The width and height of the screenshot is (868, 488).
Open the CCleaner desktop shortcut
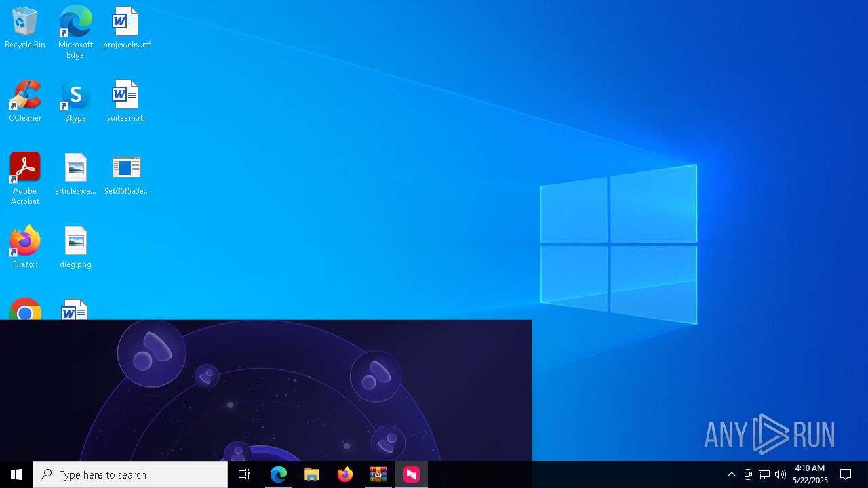pyautogui.click(x=25, y=101)
